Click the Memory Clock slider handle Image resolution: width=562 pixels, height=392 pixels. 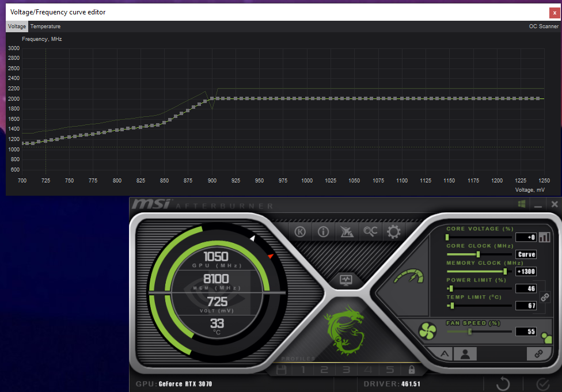pyautogui.click(x=505, y=272)
